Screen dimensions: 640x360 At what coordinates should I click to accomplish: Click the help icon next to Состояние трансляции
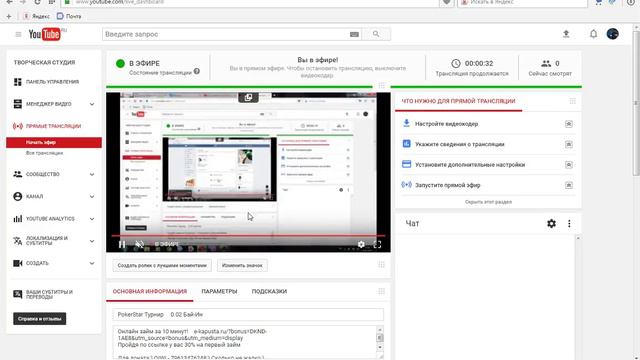point(197,71)
